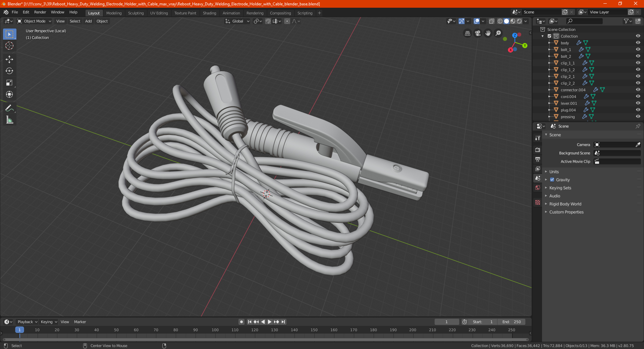Activate the Cursor tool
Screen dimensions: 644x349
(9, 46)
